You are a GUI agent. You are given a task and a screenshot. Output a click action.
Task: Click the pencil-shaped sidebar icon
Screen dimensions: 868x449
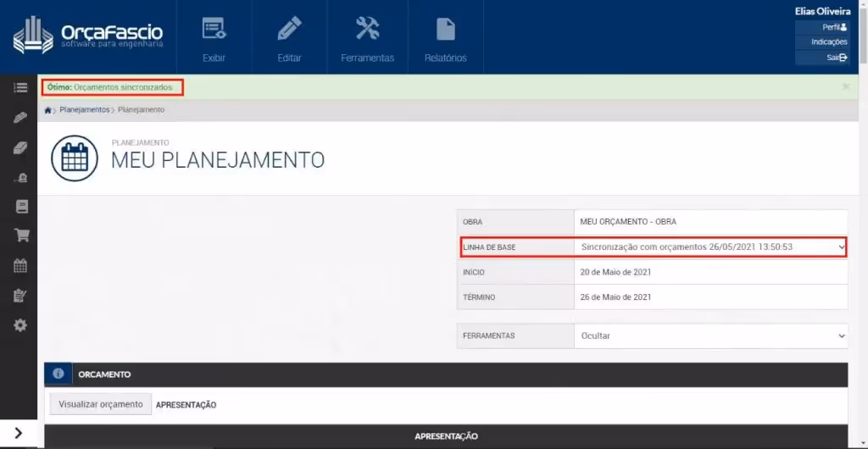[x=20, y=118]
